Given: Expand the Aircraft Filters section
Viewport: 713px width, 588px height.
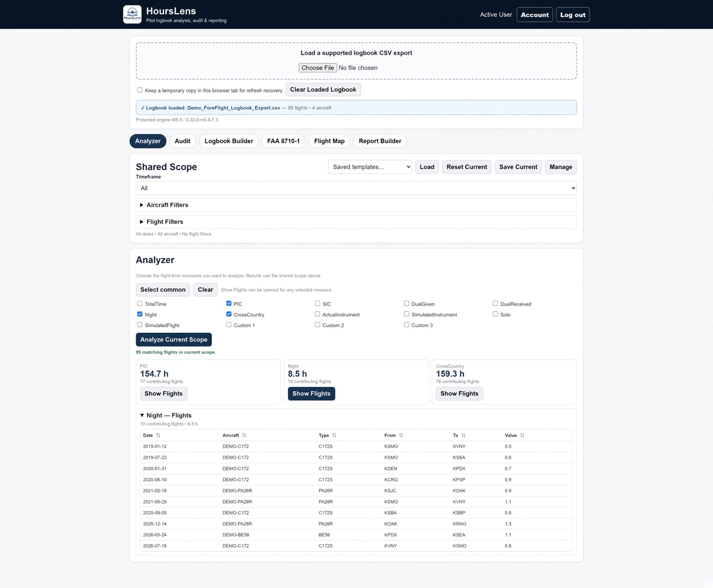Looking at the screenshot, I should [x=356, y=205].
